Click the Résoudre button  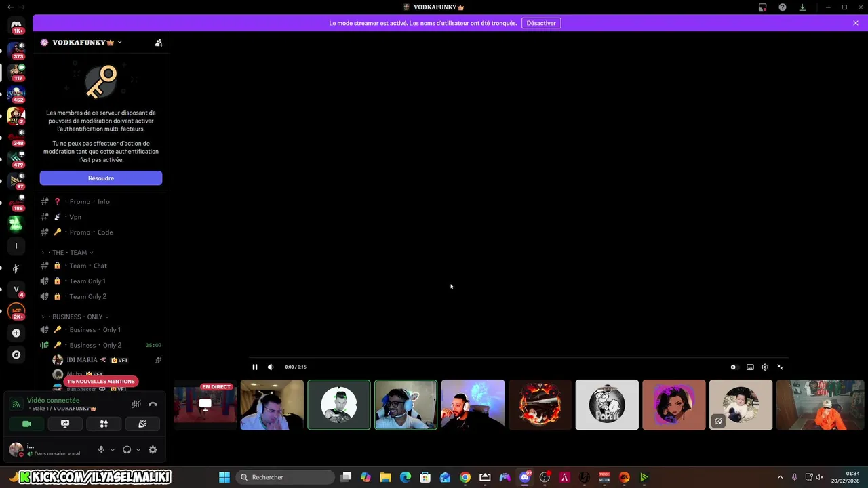click(x=101, y=178)
